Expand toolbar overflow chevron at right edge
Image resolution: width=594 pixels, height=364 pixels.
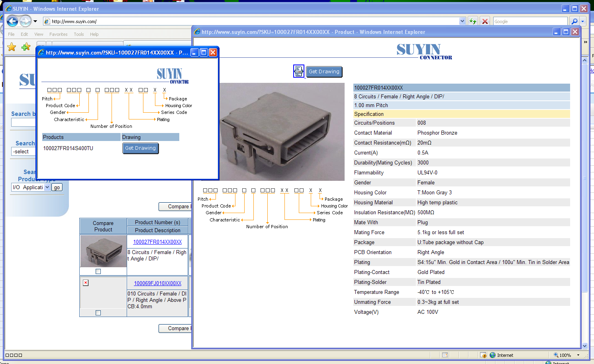[x=585, y=42]
